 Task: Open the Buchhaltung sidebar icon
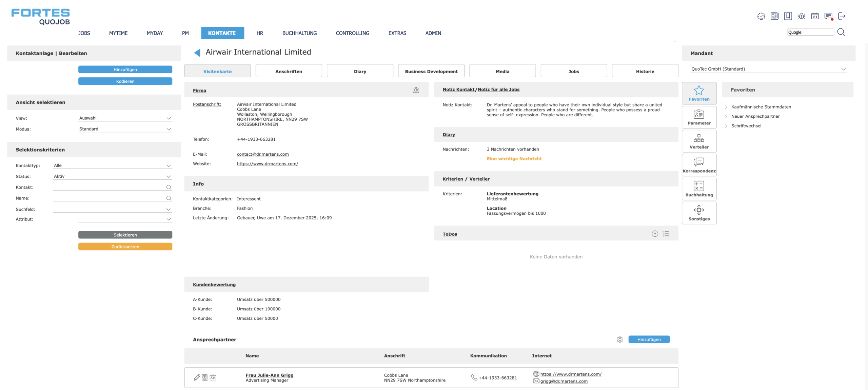coord(699,189)
